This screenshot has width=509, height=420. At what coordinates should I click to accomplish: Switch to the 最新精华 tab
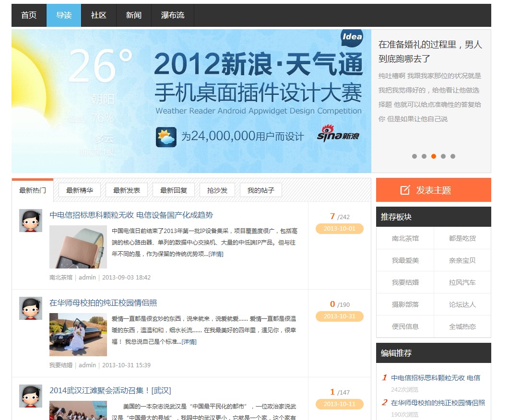(80, 190)
